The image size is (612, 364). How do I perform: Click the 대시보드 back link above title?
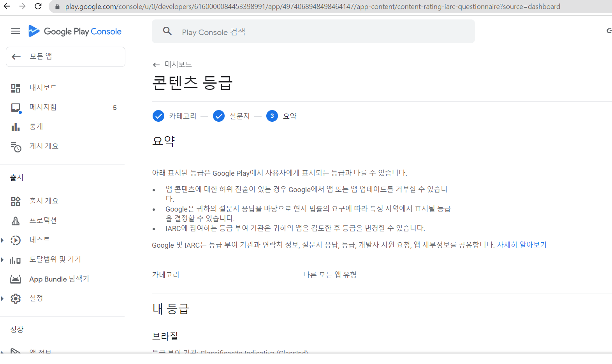click(x=178, y=65)
